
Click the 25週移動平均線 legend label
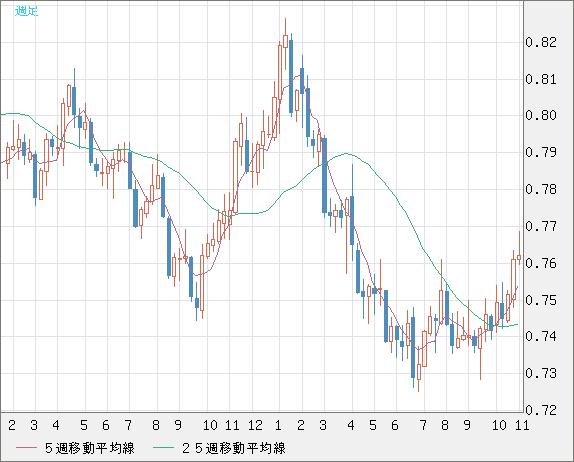[234, 448]
